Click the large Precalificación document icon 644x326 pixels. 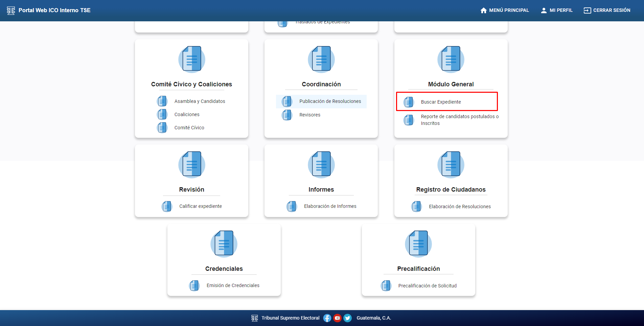pyautogui.click(x=418, y=244)
